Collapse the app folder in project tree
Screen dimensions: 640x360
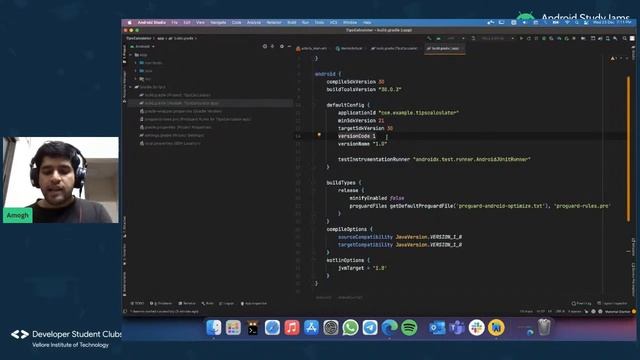131,55
